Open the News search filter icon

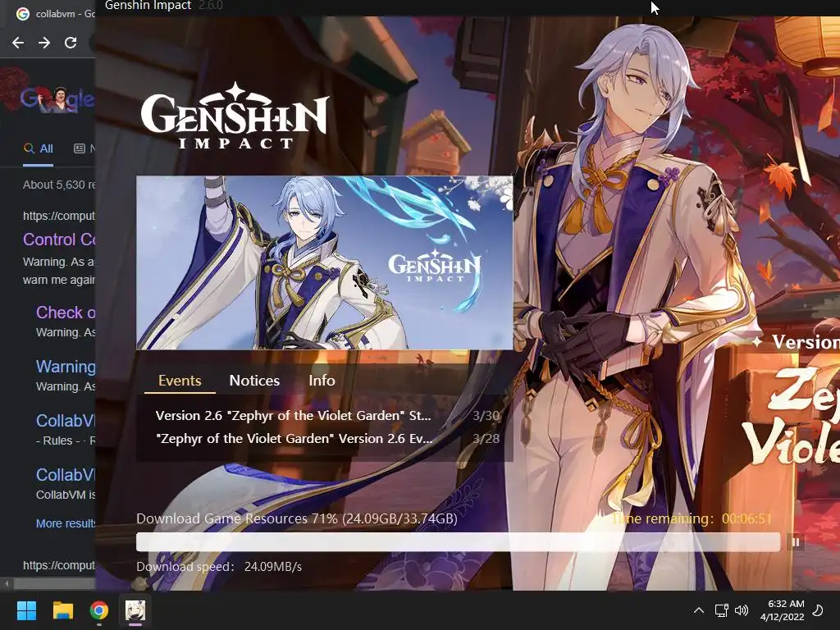coord(80,148)
